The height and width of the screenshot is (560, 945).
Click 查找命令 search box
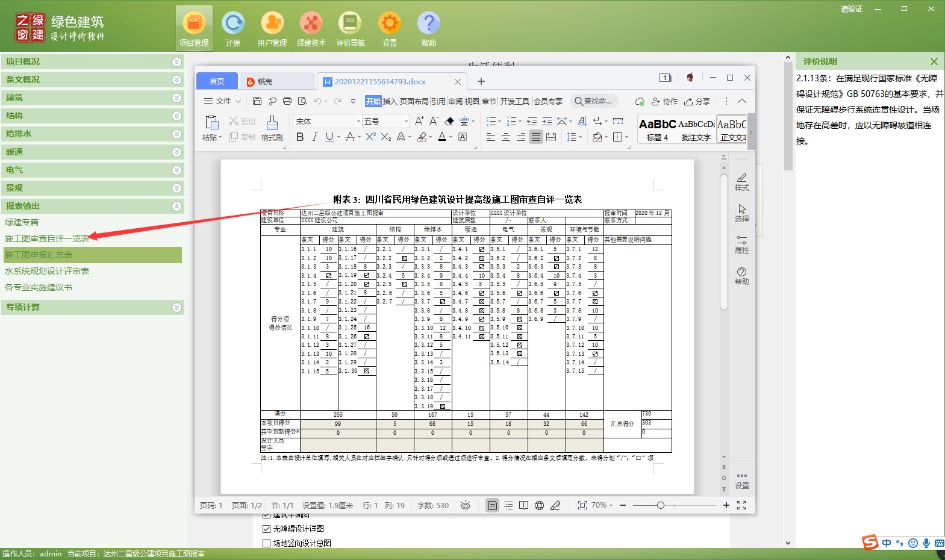click(594, 101)
